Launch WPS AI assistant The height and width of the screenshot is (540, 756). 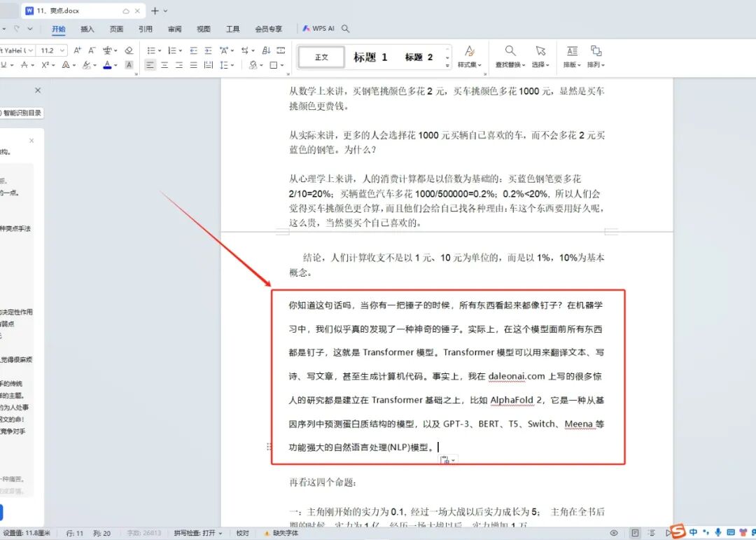coord(318,29)
